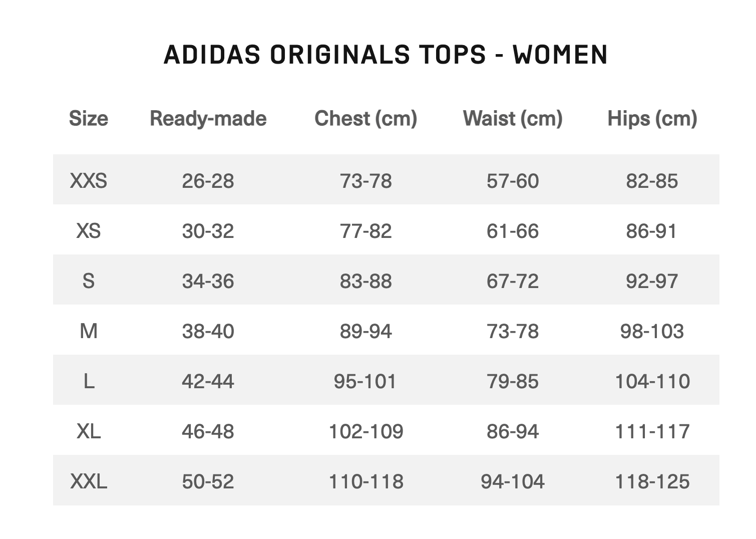Click the Adidas Originals Tops title

tap(386, 55)
